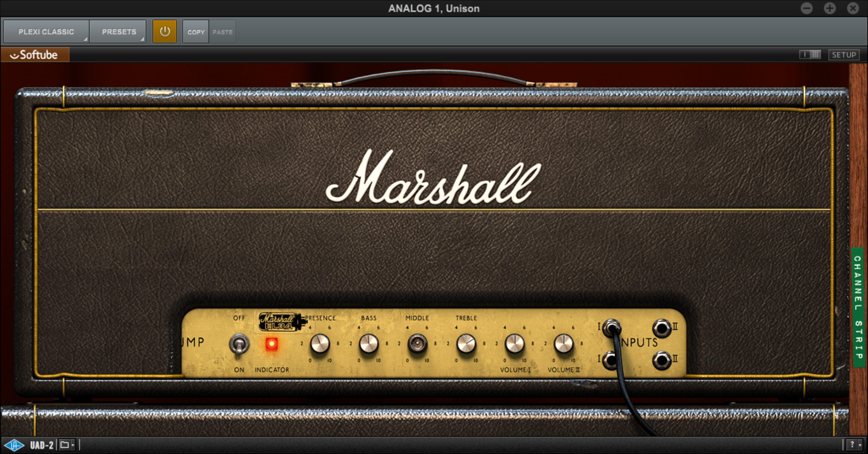Open the folder preset menu in bottom bar

tap(67, 445)
